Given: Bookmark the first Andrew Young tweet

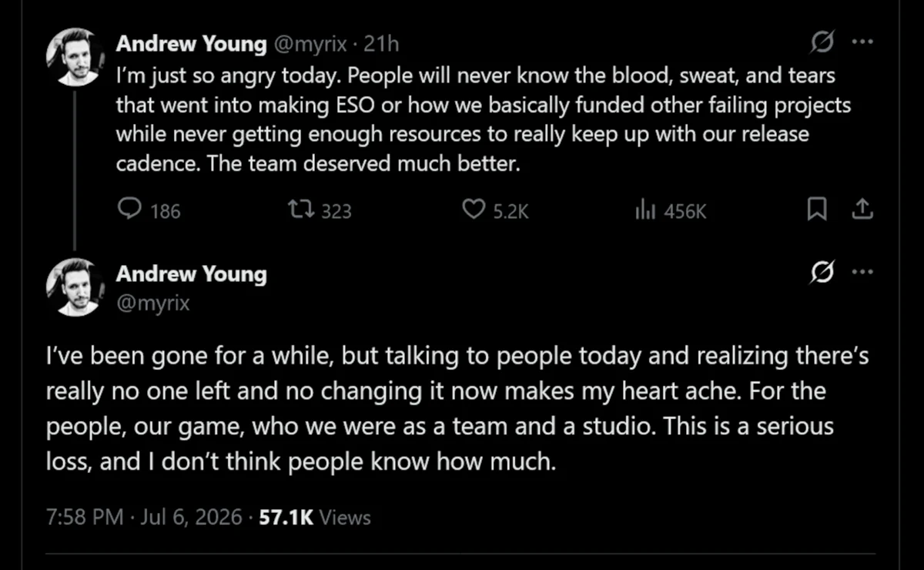Looking at the screenshot, I should 818,209.
